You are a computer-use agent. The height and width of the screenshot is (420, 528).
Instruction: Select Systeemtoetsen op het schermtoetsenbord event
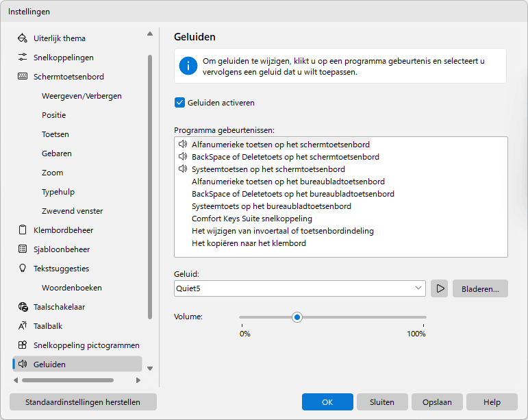268,169
